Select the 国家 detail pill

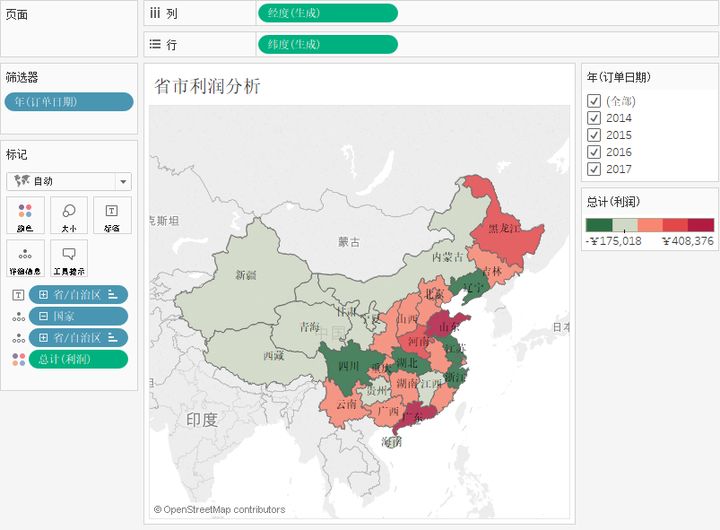(x=78, y=316)
